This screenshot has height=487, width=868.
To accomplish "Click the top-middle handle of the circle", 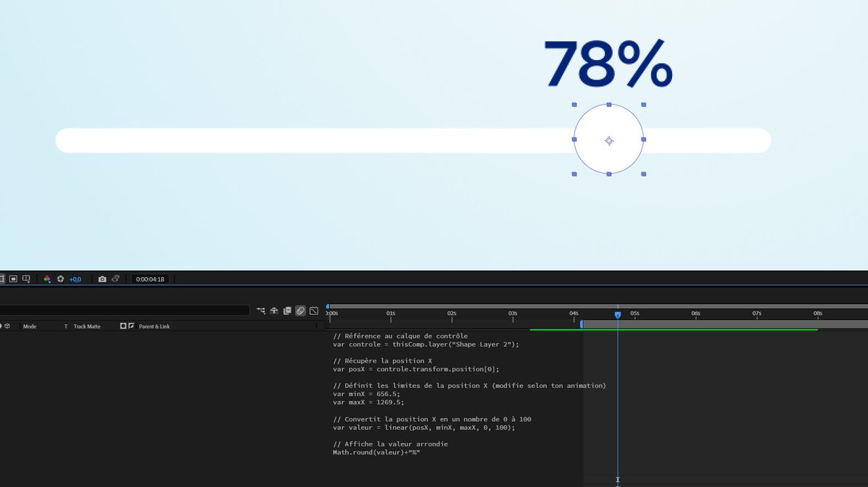I will click(x=609, y=105).
